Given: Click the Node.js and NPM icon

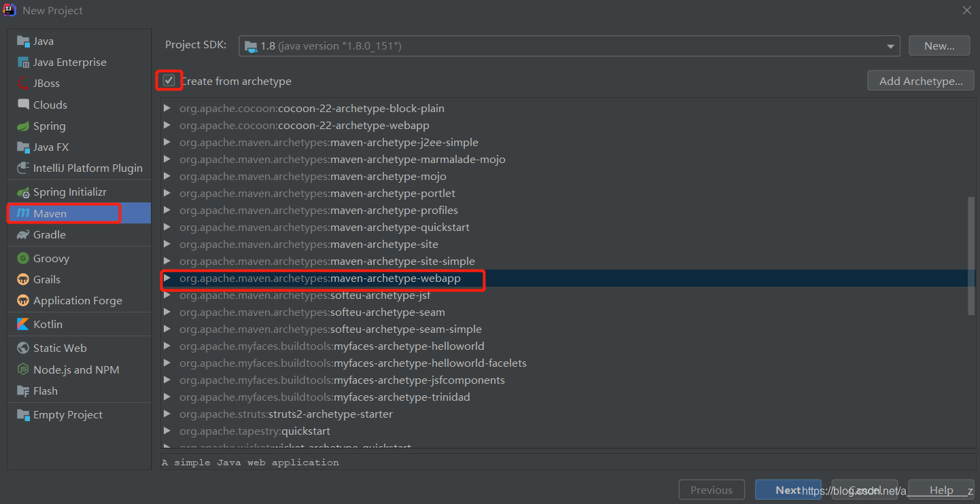Looking at the screenshot, I should pos(23,370).
